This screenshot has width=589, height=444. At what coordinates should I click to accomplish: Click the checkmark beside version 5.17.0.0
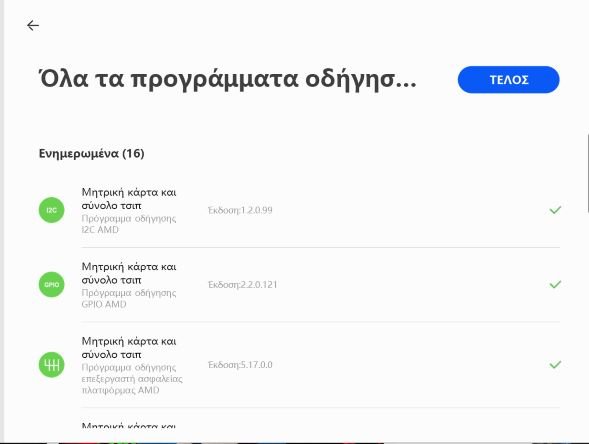point(555,364)
